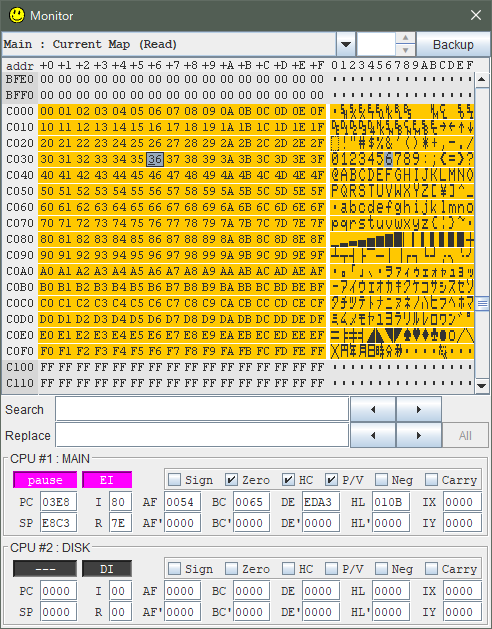Edit MAIN CPU HL register field 010B
492x629 pixels.
pos(390,501)
